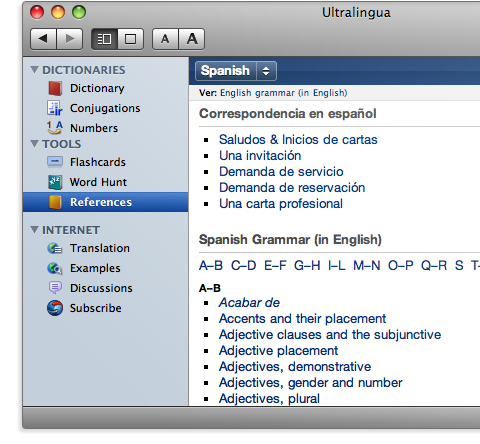The height and width of the screenshot is (444, 480).
Task: Open Una carta profesional link
Action: coord(281,204)
